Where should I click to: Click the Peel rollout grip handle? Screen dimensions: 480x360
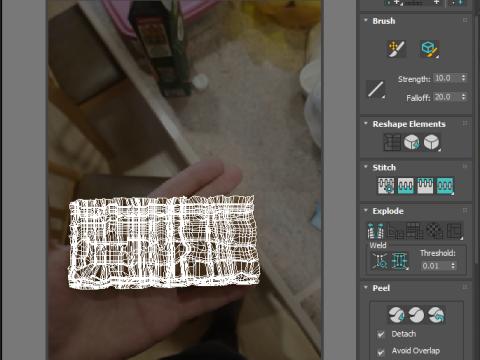[x=465, y=287]
